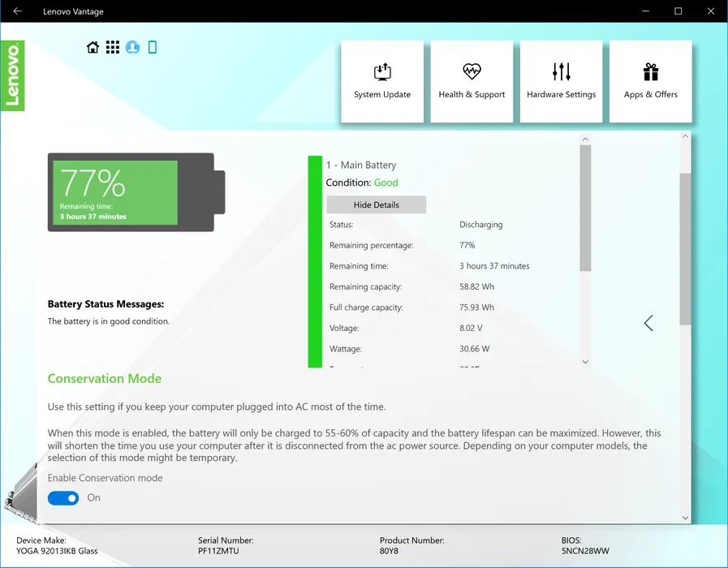Image resolution: width=728 pixels, height=568 pixels.
Task: Close the Lenovo Vantage window
Action: [711, 11]
